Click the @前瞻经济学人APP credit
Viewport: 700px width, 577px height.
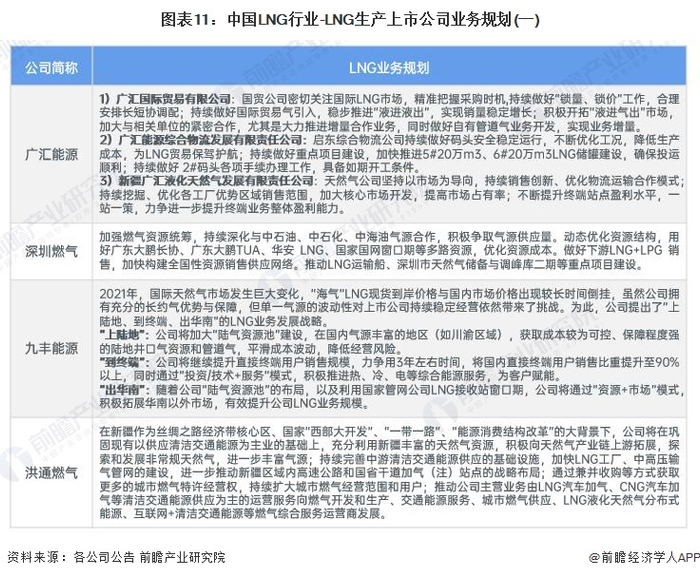[x=644, y=557]
